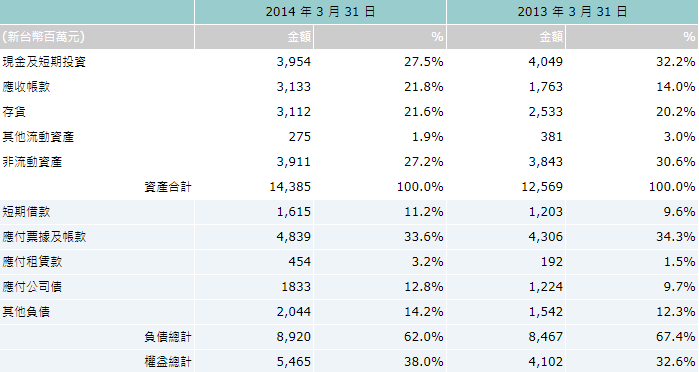
Task: Click the 其他流動資產 row label
Action: pyautogui.click(x=38, y=136)
